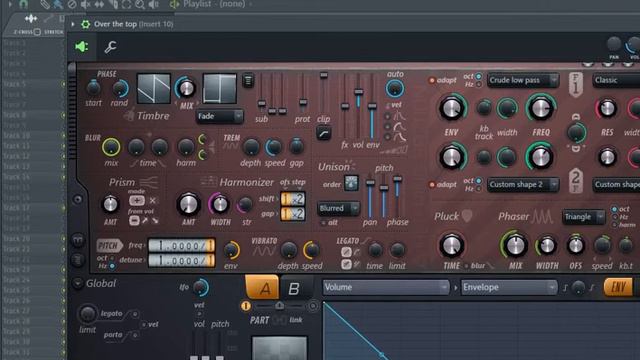Image resolution: width=640 pixels, height=360 pixels.
Task: Open small menu icon right of Timbre 2
Action: pos(248,80)
